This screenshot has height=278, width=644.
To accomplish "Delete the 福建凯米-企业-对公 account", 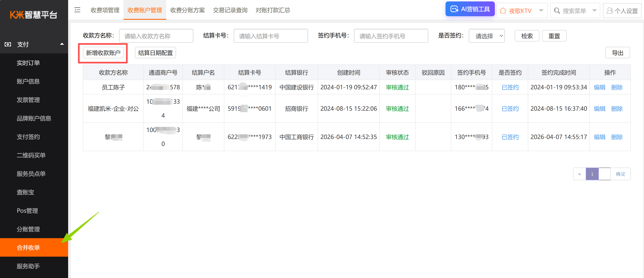I will click(617, 108).
